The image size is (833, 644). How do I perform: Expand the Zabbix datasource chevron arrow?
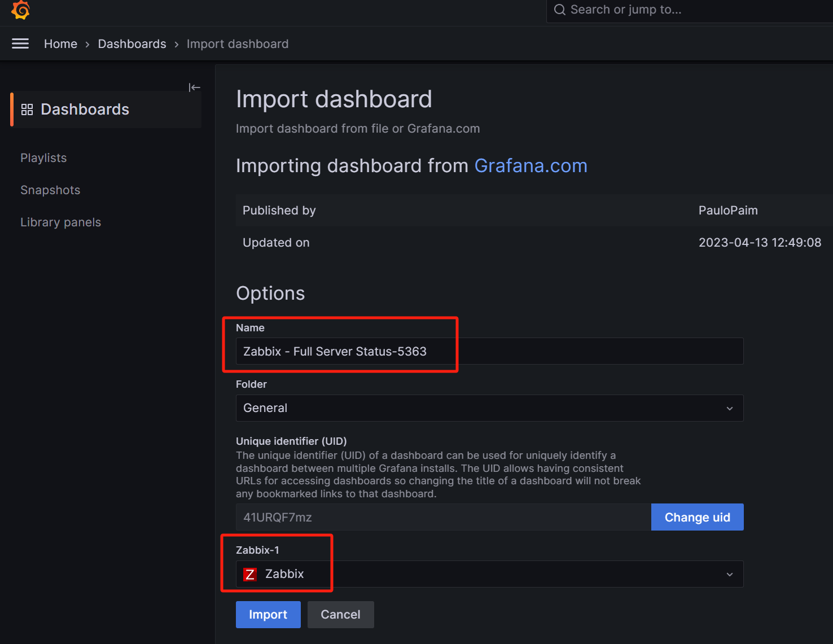[730, 575]
